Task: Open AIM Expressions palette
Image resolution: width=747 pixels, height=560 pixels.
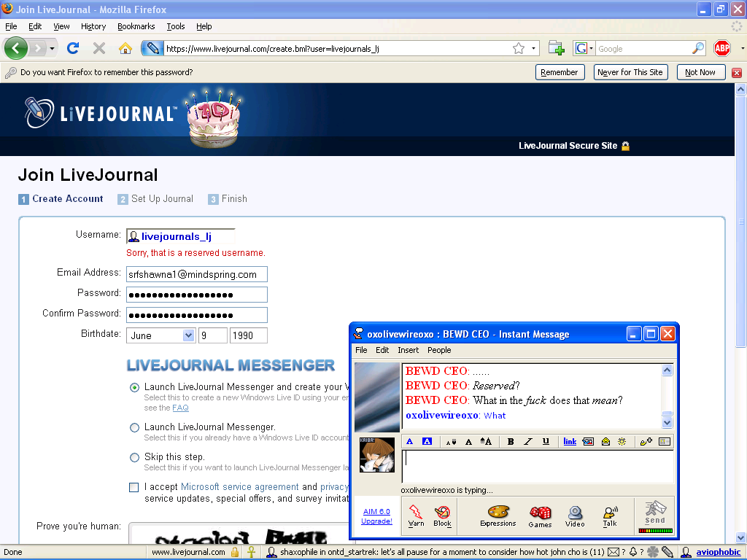Action: [x=498, y=516]
